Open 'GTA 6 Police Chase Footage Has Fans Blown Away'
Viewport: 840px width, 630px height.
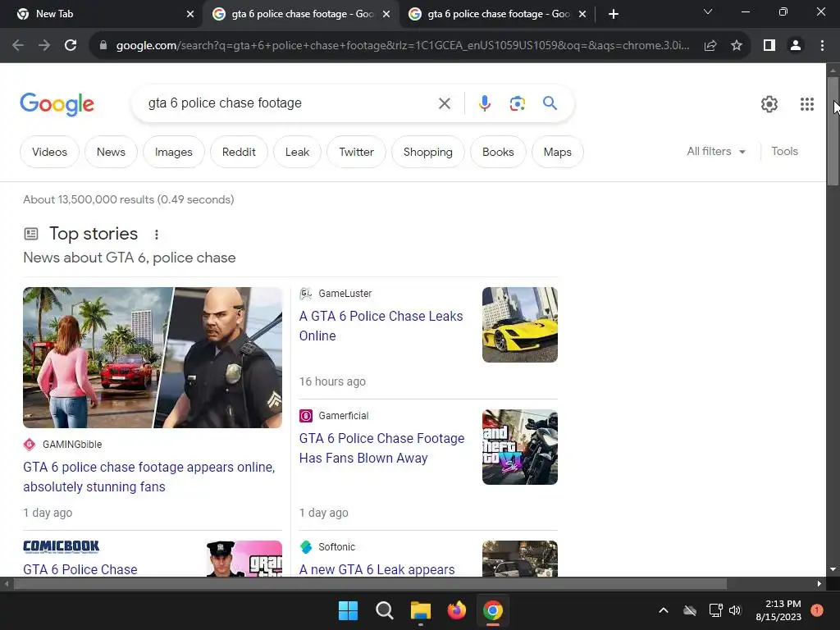click(x=382, y=448)
